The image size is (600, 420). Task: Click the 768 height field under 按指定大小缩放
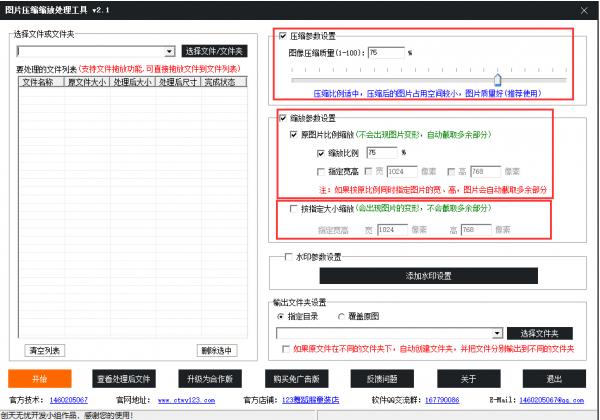476,230
